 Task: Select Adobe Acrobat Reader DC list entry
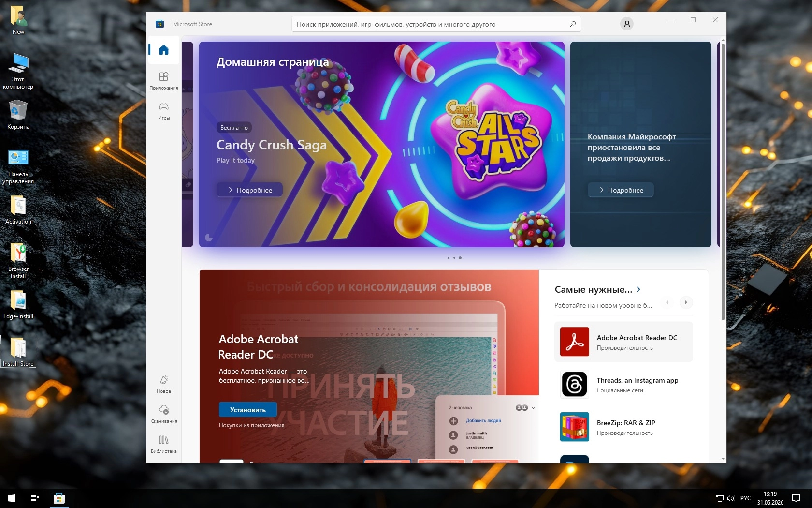tap(623, 342)
